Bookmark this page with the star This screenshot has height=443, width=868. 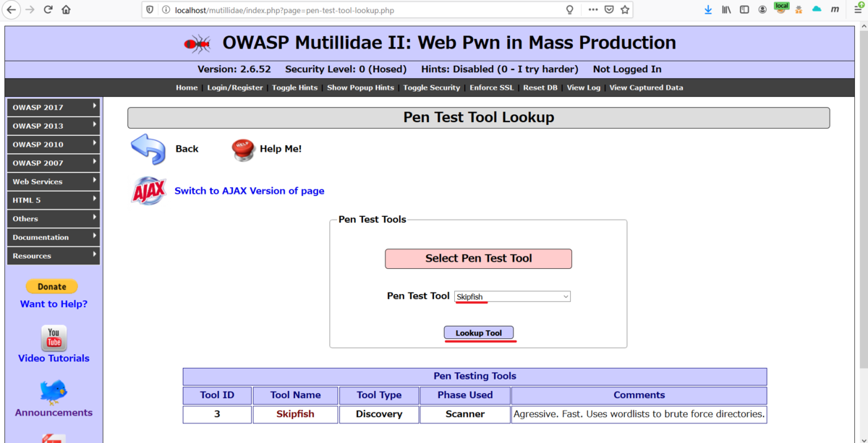pyautogui.click(x=626, y=10)
